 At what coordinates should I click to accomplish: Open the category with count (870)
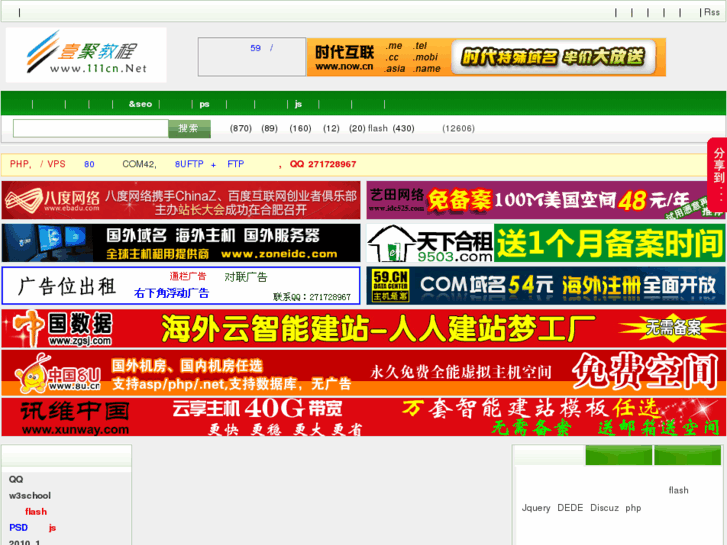coord(241,128)
